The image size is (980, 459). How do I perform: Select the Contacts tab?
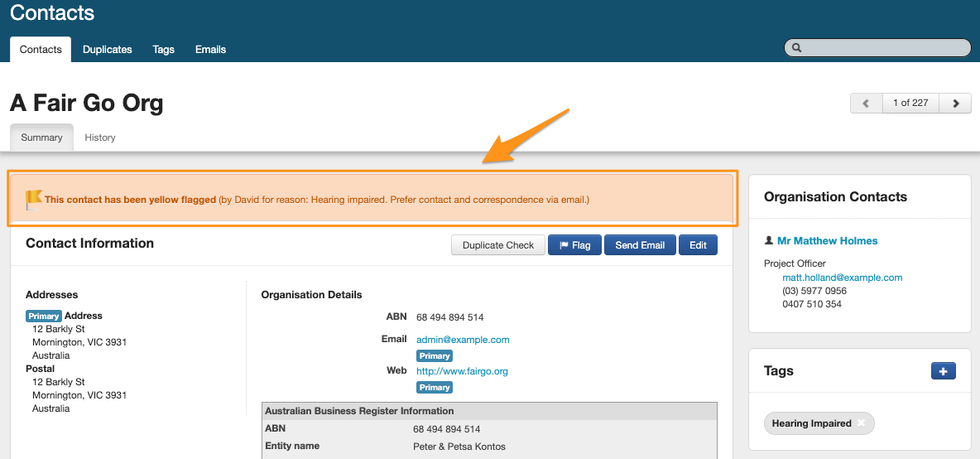tap(41, 50)
